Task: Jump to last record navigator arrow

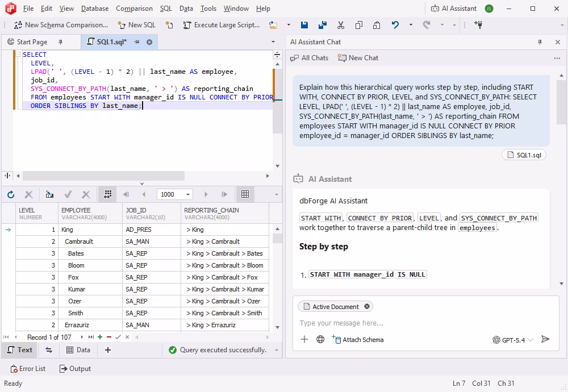Action: (x=91, y=337)
